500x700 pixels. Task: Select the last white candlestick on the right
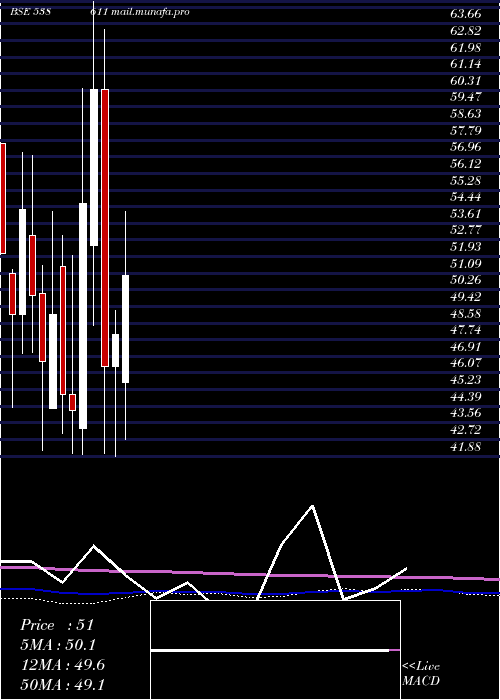click(x=125, y=329)
